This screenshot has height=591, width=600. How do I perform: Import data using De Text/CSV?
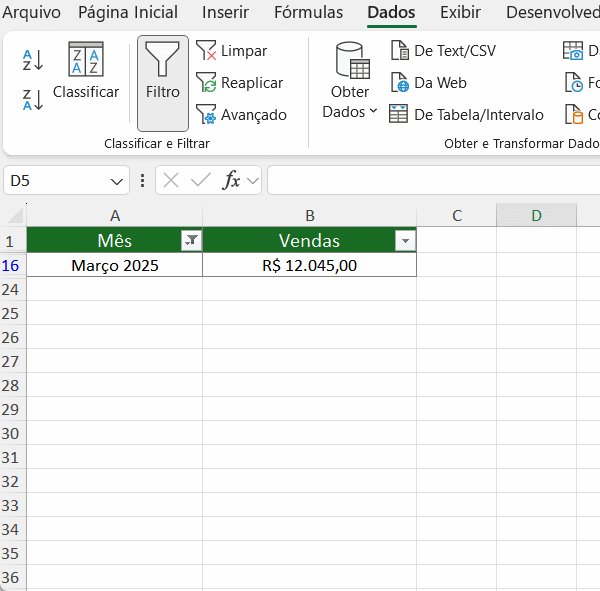pos(443,51)
